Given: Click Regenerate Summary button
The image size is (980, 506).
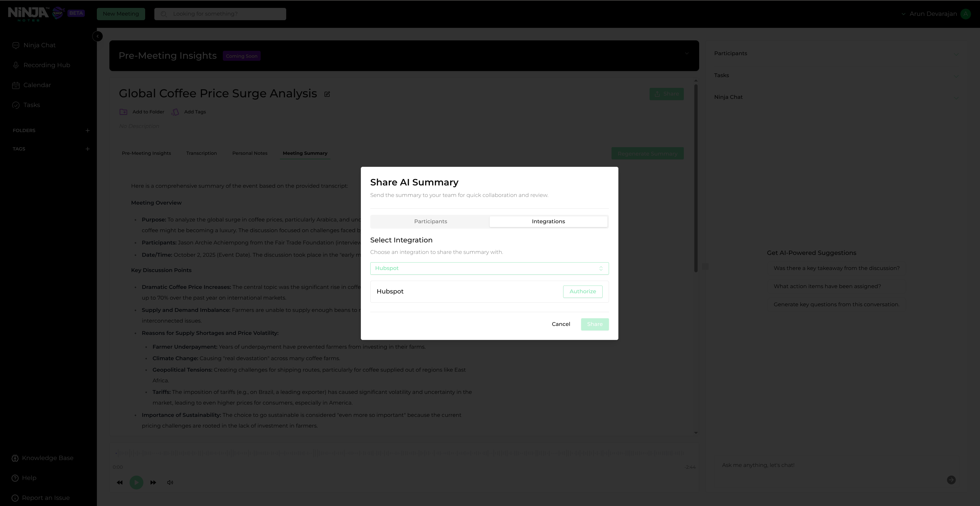Looking at the screenshot, I should 647,154.
